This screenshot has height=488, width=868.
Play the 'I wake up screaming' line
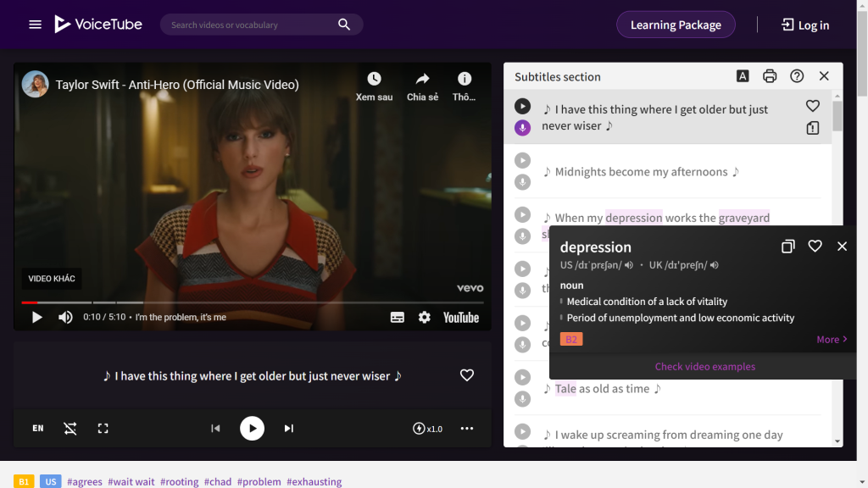pos(522,431)
